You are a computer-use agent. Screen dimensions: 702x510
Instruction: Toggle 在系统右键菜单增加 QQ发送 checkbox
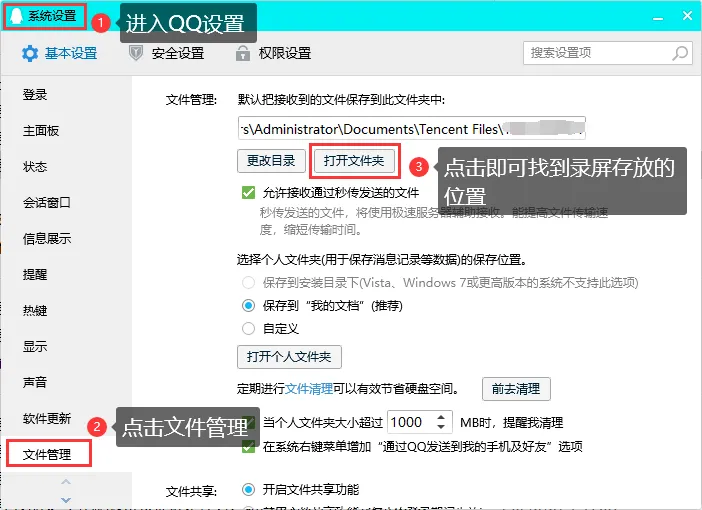tap(248, 446)
